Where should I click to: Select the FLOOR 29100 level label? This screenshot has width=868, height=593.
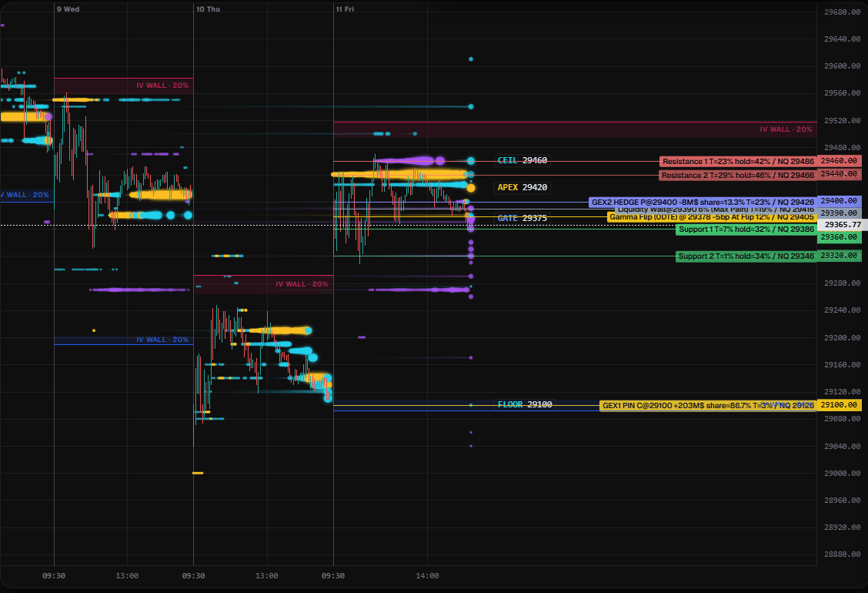525,404
